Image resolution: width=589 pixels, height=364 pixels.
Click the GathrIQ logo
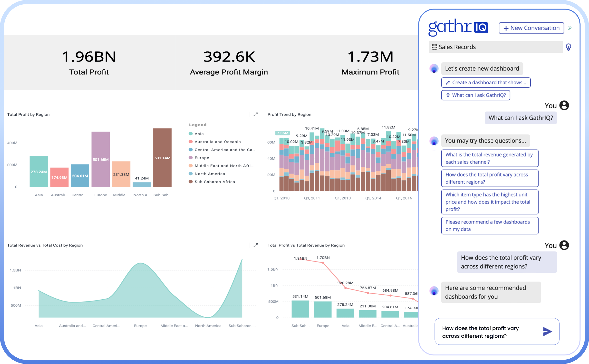[x=458, y=27]
